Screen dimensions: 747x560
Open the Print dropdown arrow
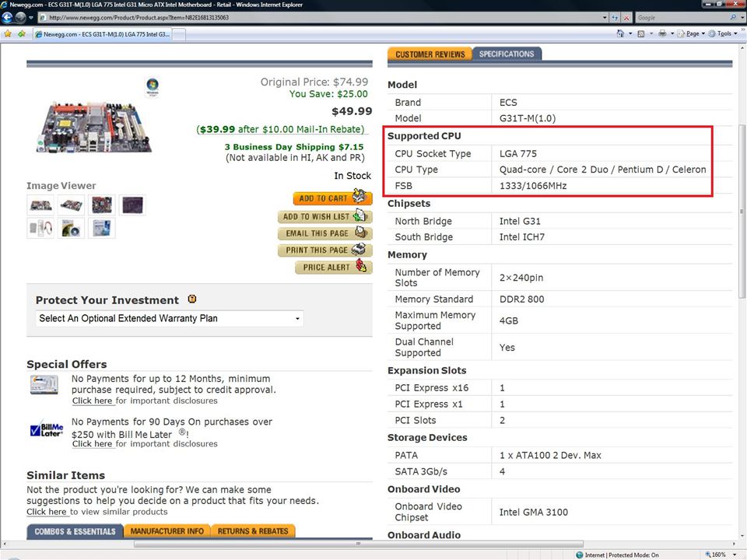(x=672, y=33)
